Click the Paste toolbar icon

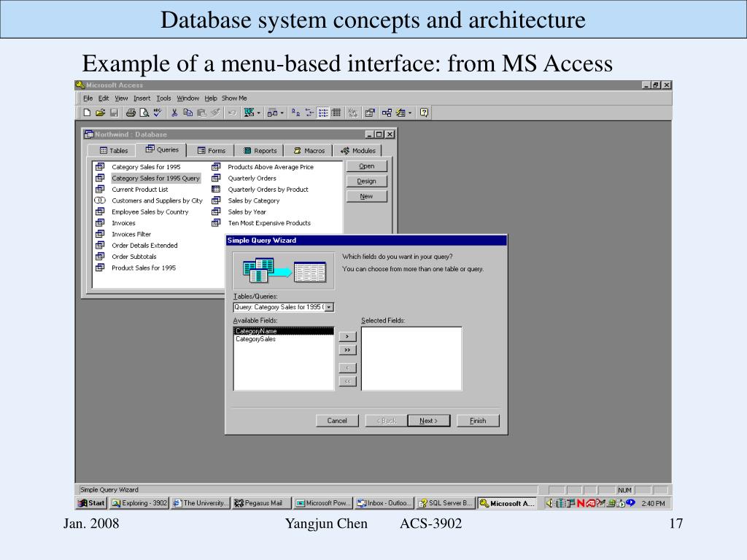[x=201, y=113]
